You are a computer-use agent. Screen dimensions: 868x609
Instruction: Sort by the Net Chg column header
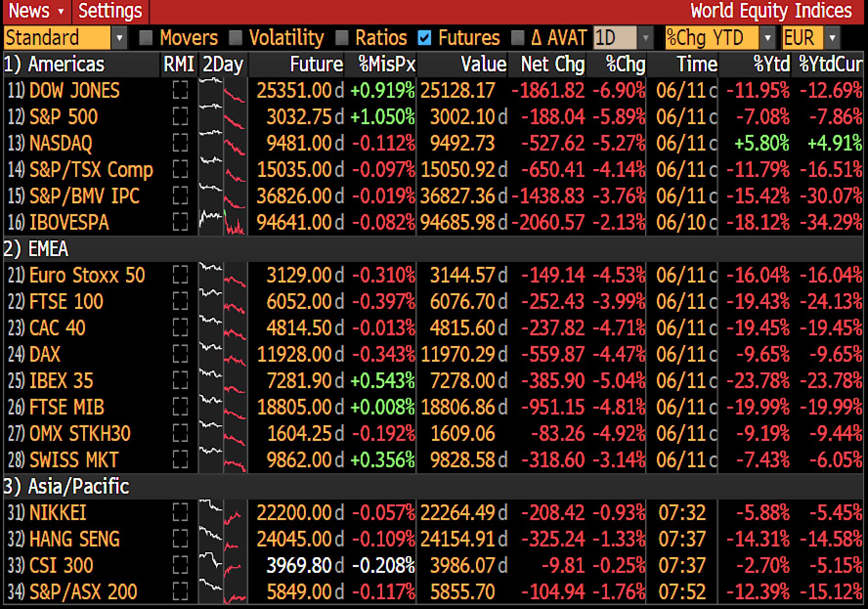coord(553,64)
